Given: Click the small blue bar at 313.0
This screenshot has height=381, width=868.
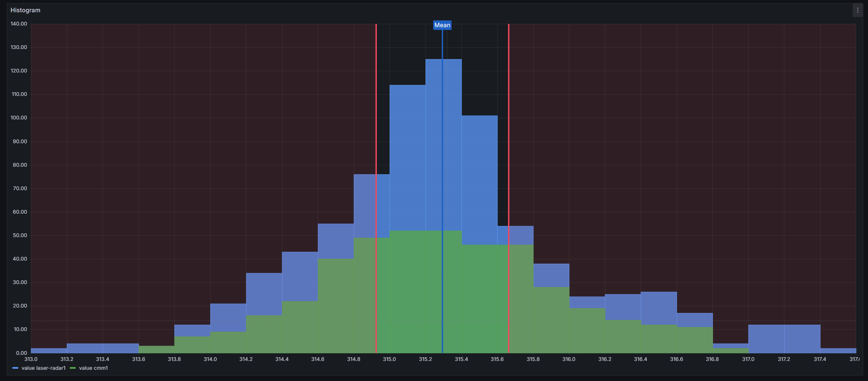Looking at the screenshot, I should (49, 350).
